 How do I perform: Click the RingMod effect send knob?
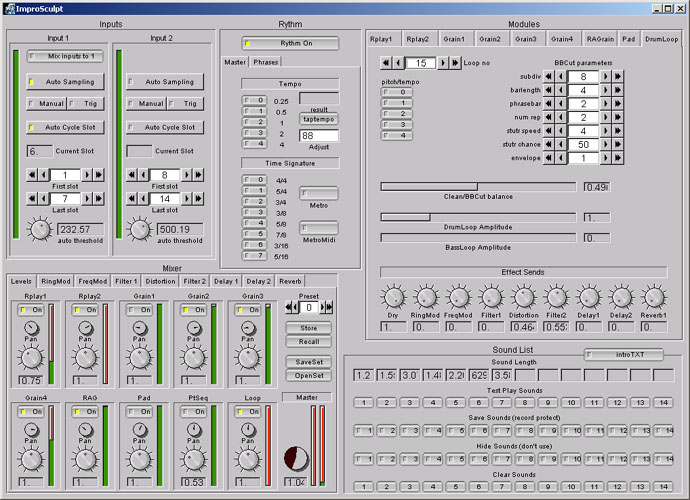click(x=426, y=297)
